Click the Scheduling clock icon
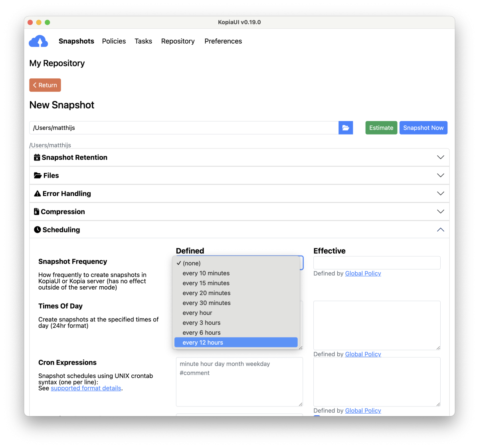The image size is (479, 448). tap(38, 230)
